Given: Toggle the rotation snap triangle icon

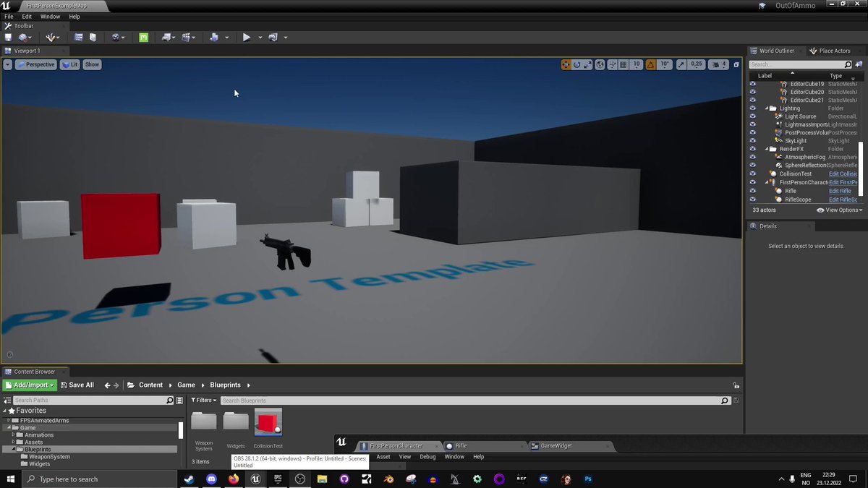Looking at the screenshot, I should tap(651, 64).
